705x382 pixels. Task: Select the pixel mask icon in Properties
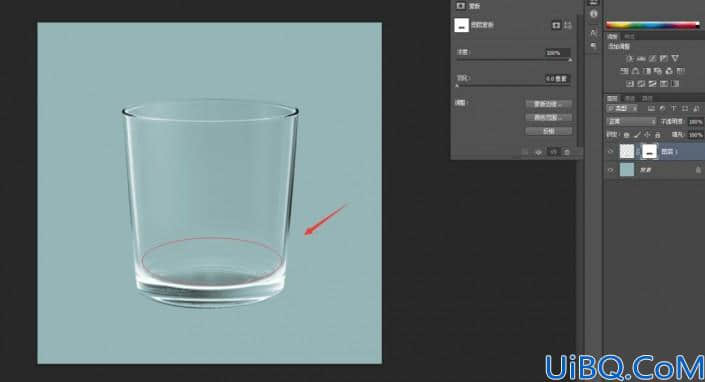(x=556, y=25)
